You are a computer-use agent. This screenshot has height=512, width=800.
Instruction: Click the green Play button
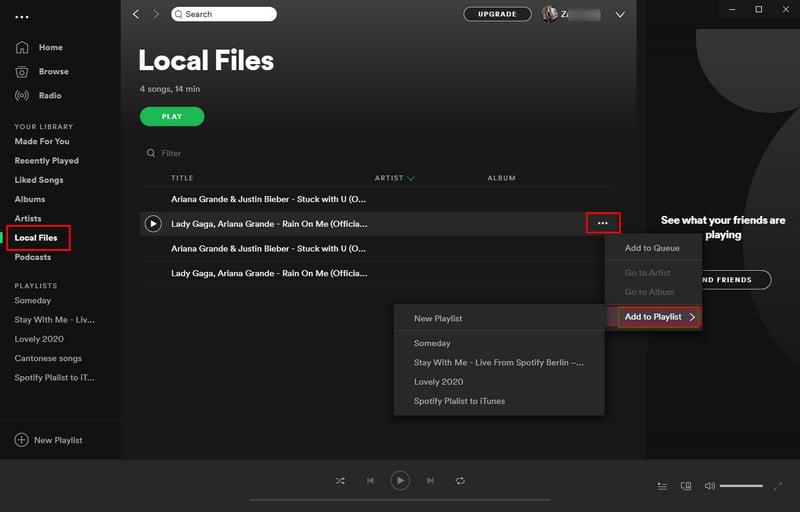[172, 116]
